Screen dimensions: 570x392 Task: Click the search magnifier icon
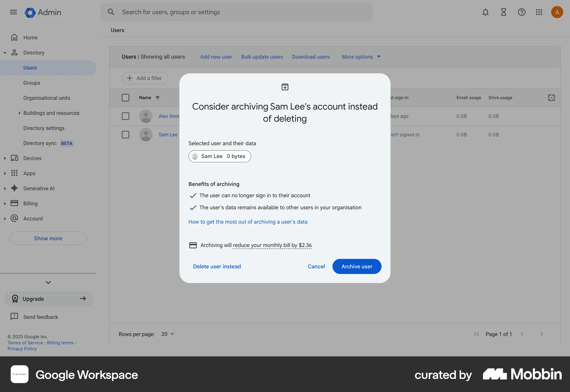point(111,12)
